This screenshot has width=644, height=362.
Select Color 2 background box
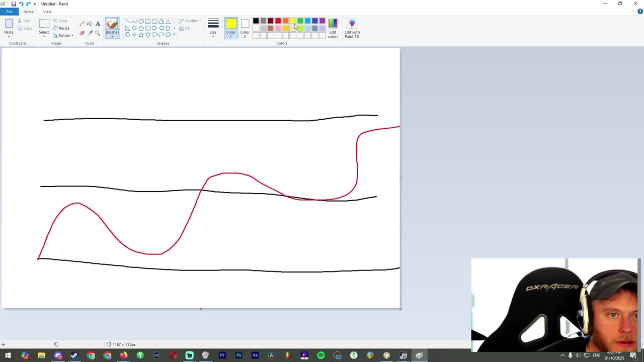[245, 29]
